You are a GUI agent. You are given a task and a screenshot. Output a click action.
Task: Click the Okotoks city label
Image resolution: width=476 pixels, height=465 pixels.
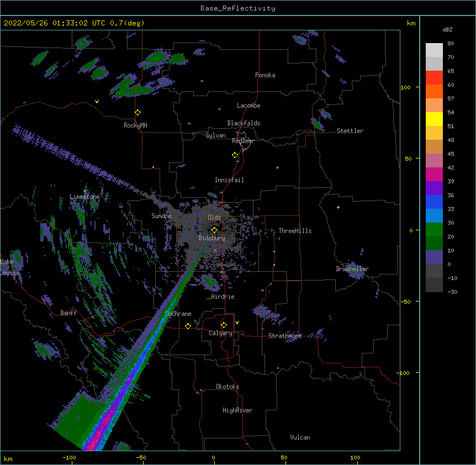[228, 387]
